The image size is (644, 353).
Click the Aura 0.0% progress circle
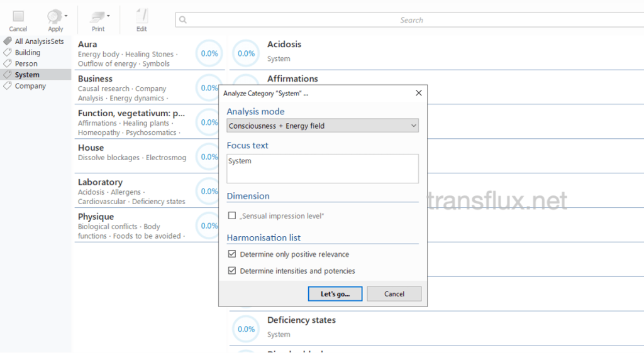(x=209, y=53)
